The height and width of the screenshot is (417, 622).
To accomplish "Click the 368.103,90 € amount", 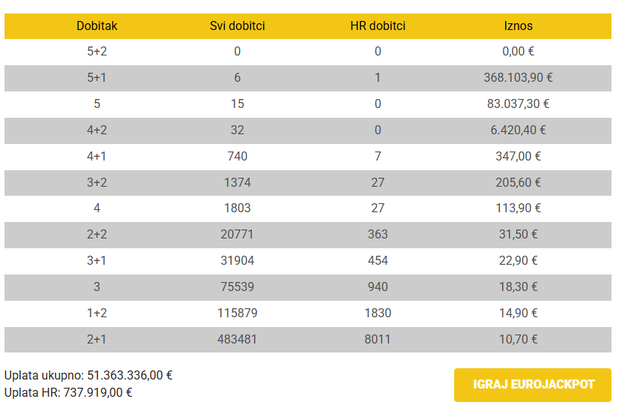I will [519, 77].
